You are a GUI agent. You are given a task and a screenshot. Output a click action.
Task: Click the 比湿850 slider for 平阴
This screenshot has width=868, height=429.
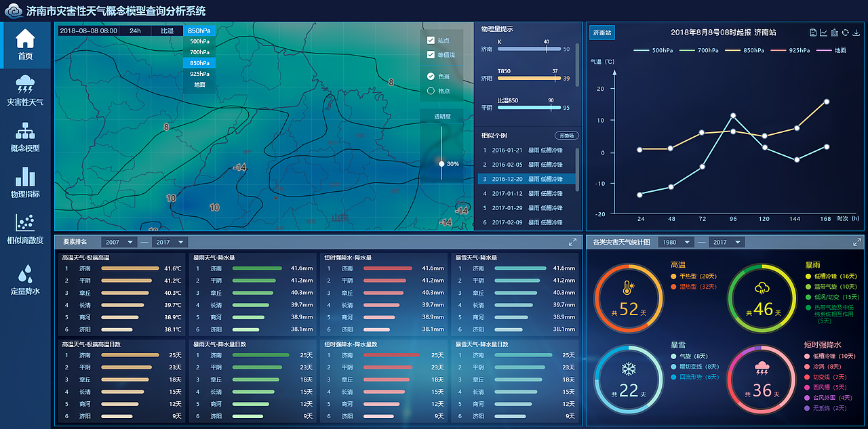529,107
